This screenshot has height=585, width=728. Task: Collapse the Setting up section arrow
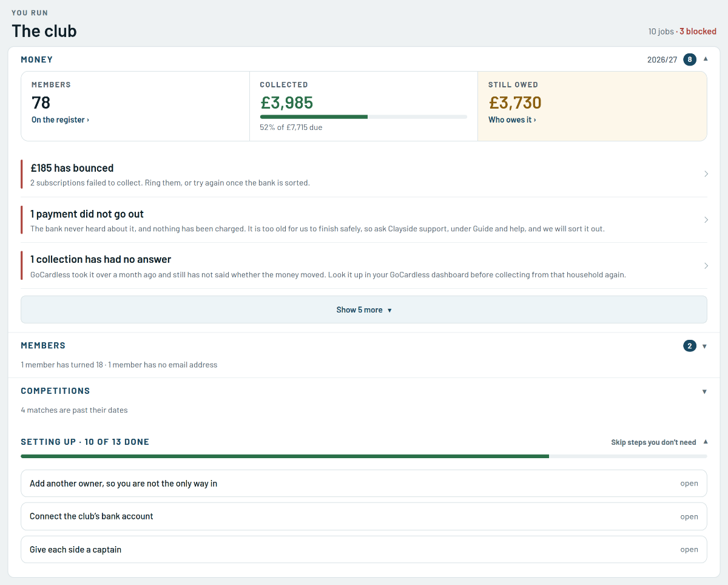(x=705, y=442)
